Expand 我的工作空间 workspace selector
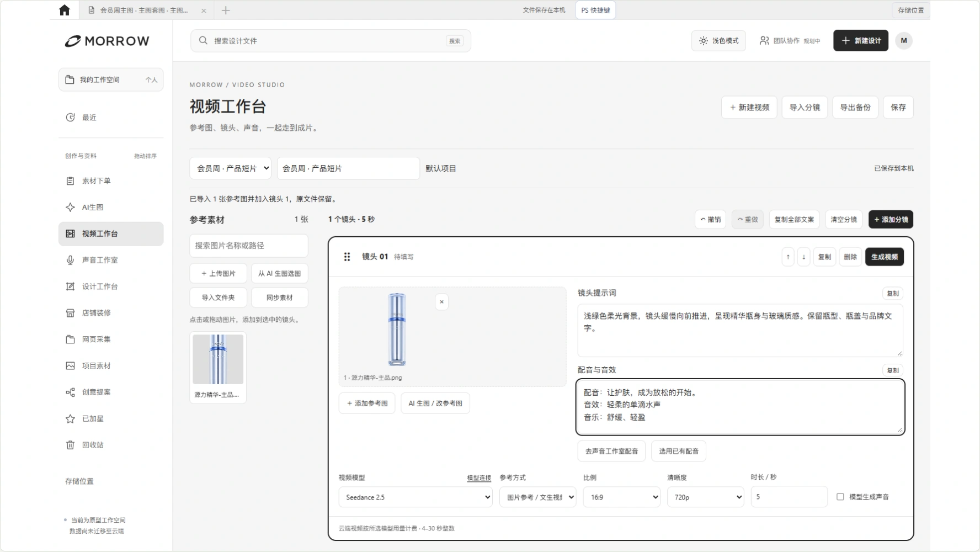Viewport: 980px width, 552px height. pyautogui.click(x=111, y=79)
